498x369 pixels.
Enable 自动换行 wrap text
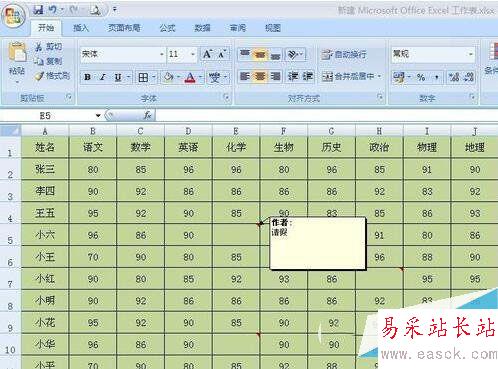(x=344, y=54)
